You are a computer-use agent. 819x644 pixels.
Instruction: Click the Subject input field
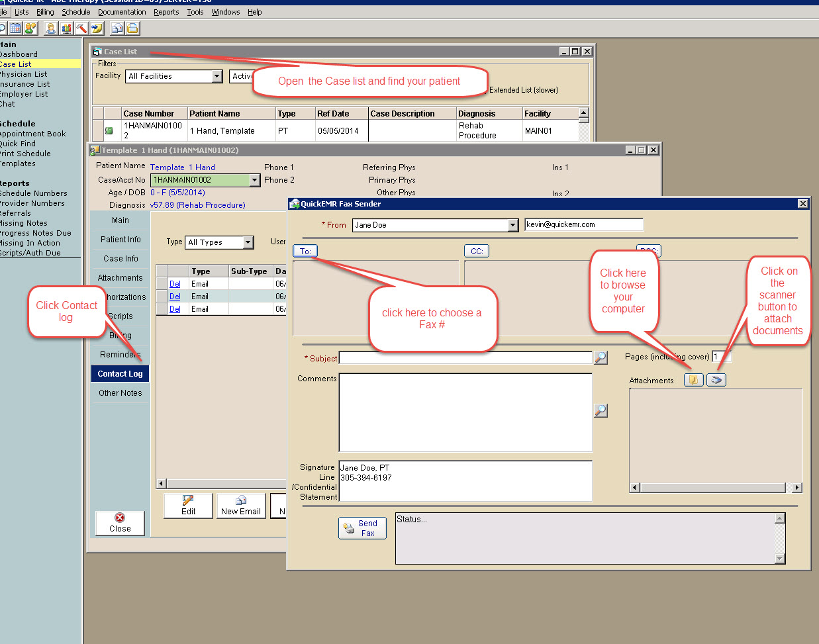[465, 358]
